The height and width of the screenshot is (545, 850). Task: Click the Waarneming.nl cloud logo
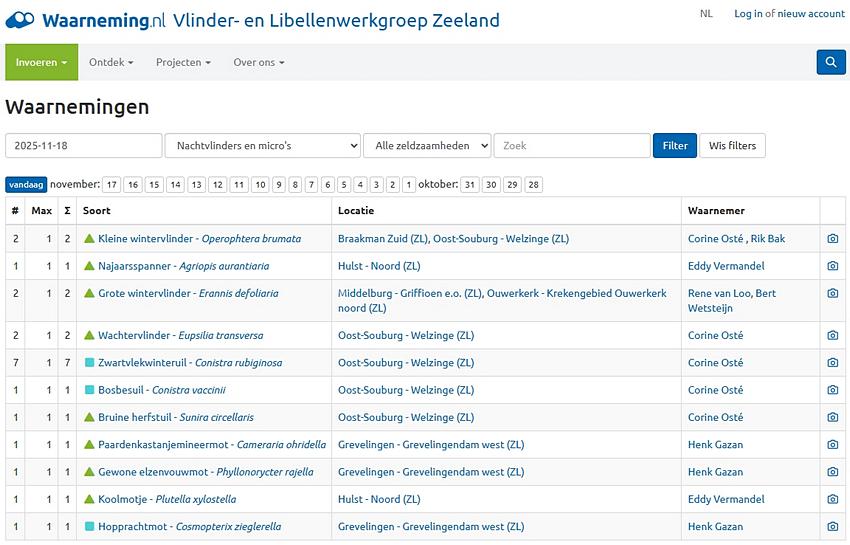click(x=20, y=20)
